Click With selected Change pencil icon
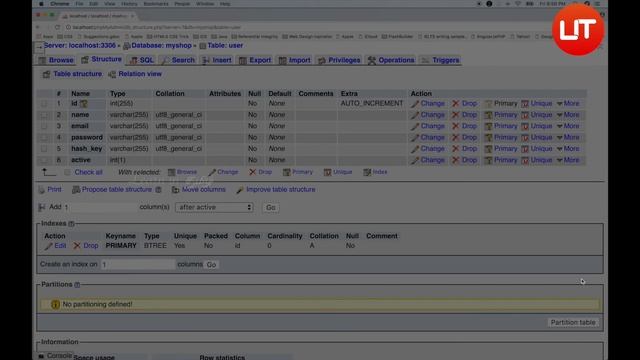Viewport: 640px width, 360px height. [x=212, y=172]
